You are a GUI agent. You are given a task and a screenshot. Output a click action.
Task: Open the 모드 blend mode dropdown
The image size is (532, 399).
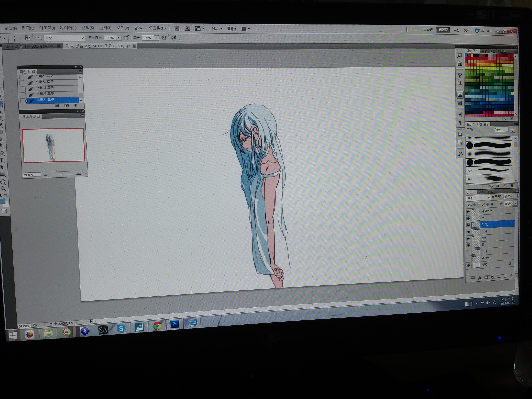64,38
